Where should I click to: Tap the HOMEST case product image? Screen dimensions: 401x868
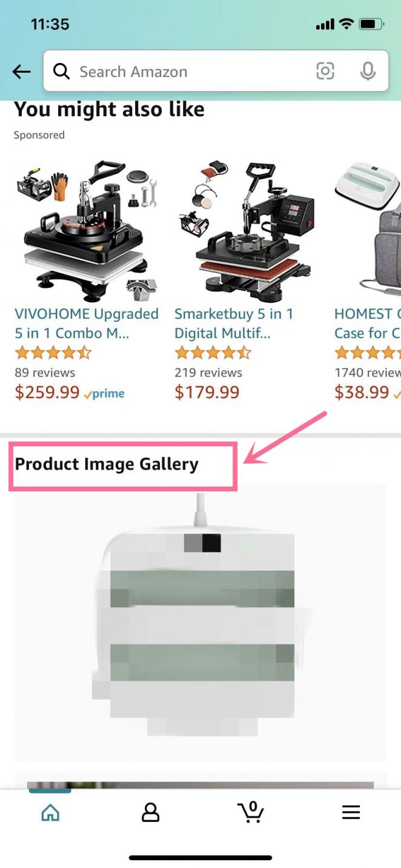[x=368, y=231]
